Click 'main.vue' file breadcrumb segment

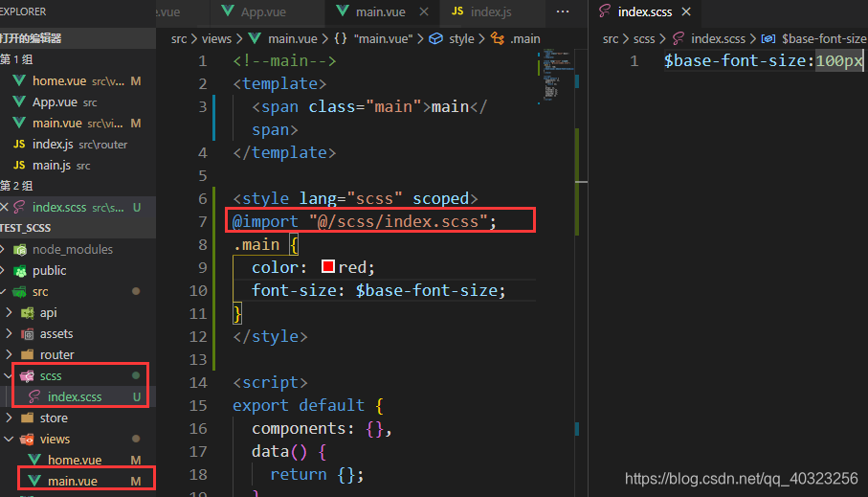pyautogui.click(x=292, y=39)
